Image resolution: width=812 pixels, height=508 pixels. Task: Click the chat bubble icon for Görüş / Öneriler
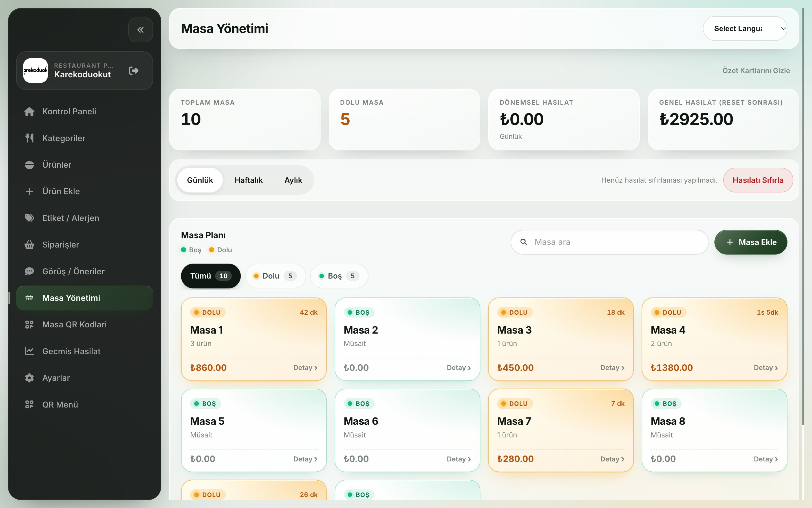pyautogui.click(x=30, y=271)
